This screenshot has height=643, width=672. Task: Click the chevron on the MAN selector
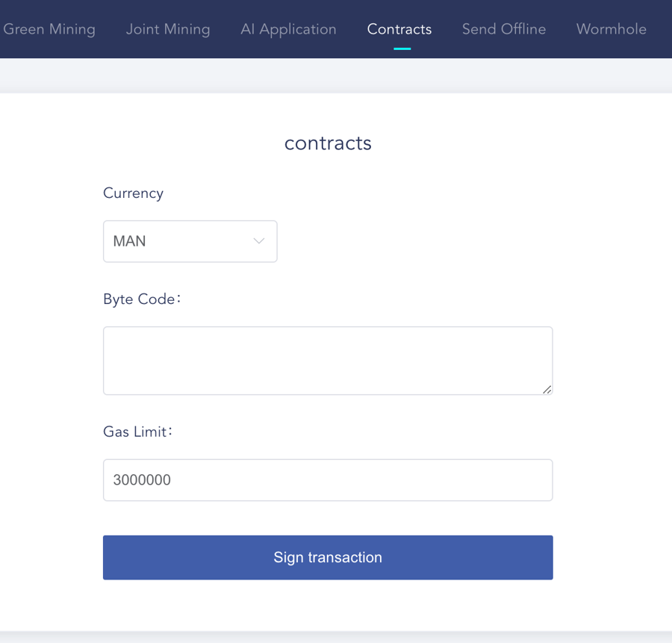tap(259, 241)
